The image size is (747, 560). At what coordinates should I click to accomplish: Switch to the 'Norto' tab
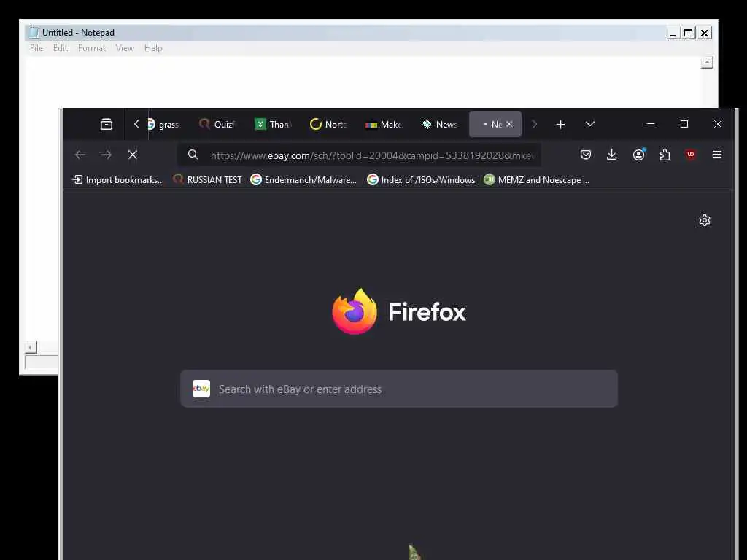[328, 124]
